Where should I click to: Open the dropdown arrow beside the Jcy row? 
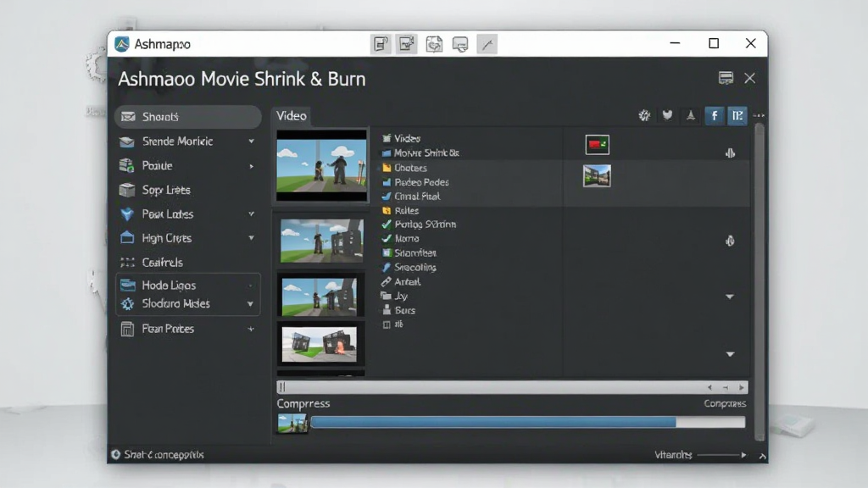pyautogui.click(x=730, y=297)
